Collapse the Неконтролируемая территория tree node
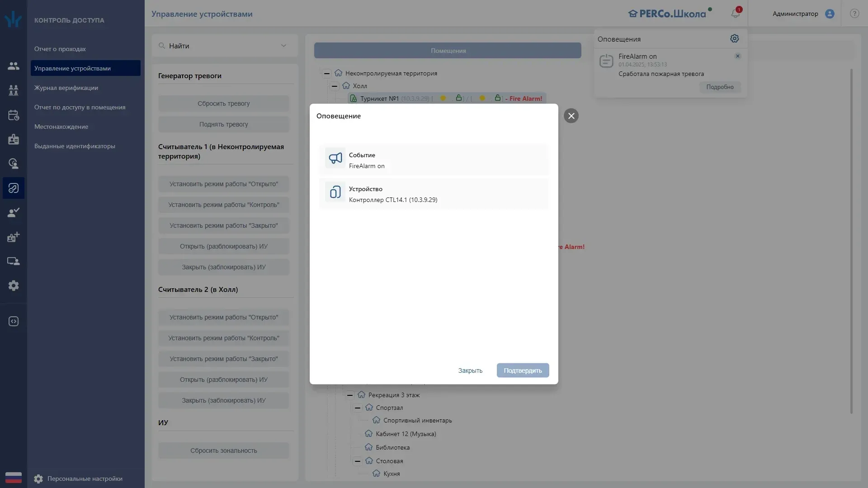This screenshot has height=488, width=868. (327, 73)
